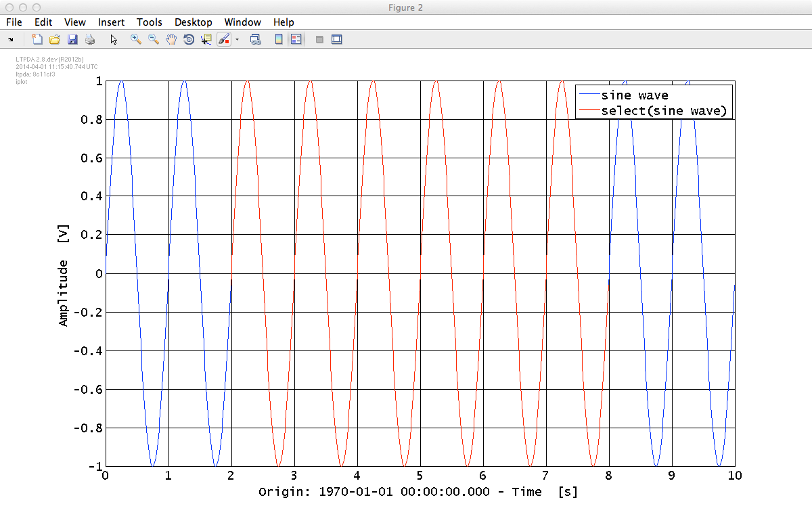Open the Desktop menu
812x523 pixels.
pos(194,22)
